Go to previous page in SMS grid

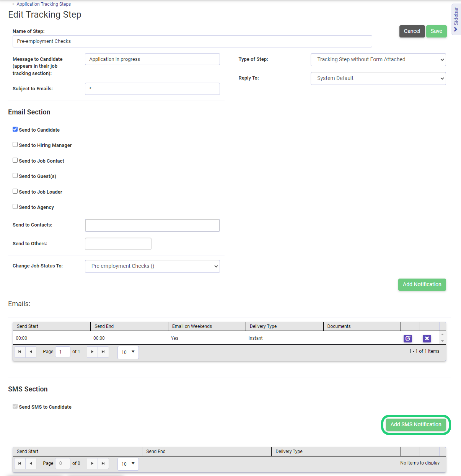31,463
